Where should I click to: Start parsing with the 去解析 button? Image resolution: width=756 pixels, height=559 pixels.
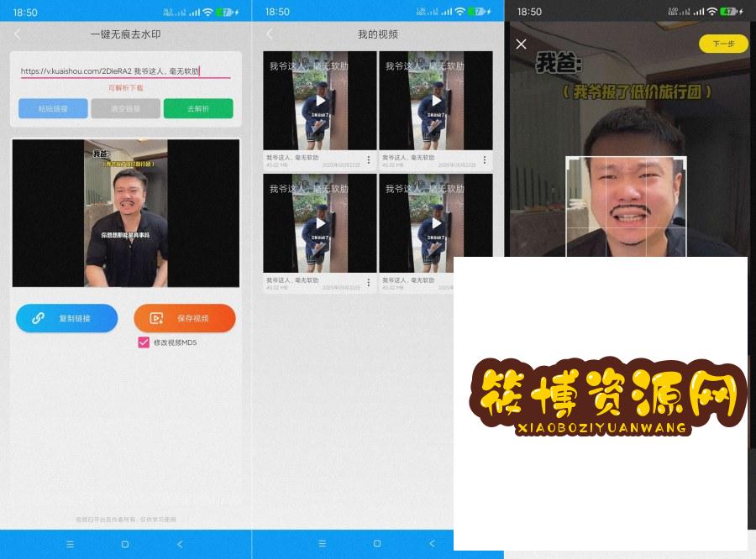pyautogui.click(x=198, y=108)
